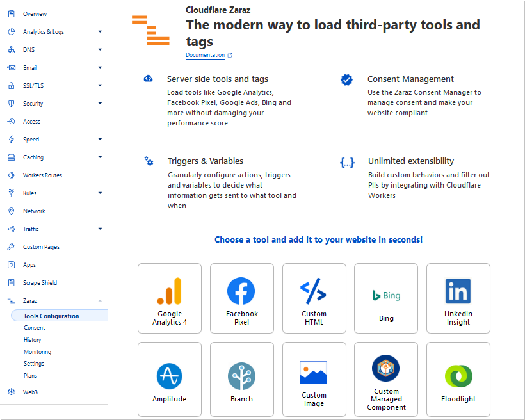Open the Zaraz Settings submenu item
This screenshot has width=525, height=420.
tap(33, 364)
